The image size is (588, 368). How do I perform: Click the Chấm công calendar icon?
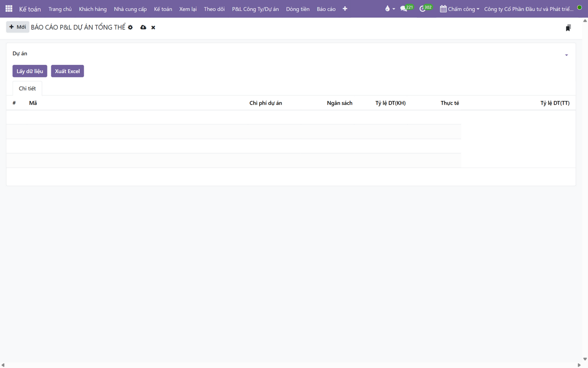(x=443, y=9)
